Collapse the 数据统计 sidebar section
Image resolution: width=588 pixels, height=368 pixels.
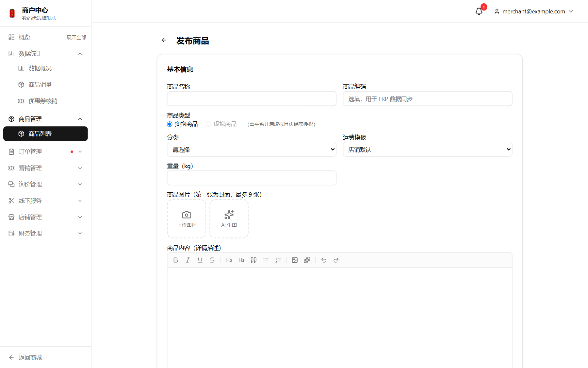pyautogui.click(x=45, y=54)
